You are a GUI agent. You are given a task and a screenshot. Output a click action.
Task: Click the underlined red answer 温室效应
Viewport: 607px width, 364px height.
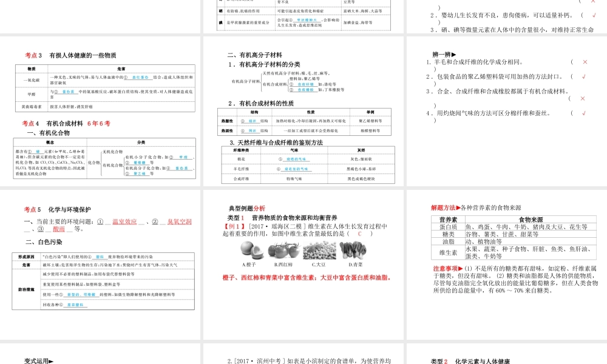(x=124, y=221)
